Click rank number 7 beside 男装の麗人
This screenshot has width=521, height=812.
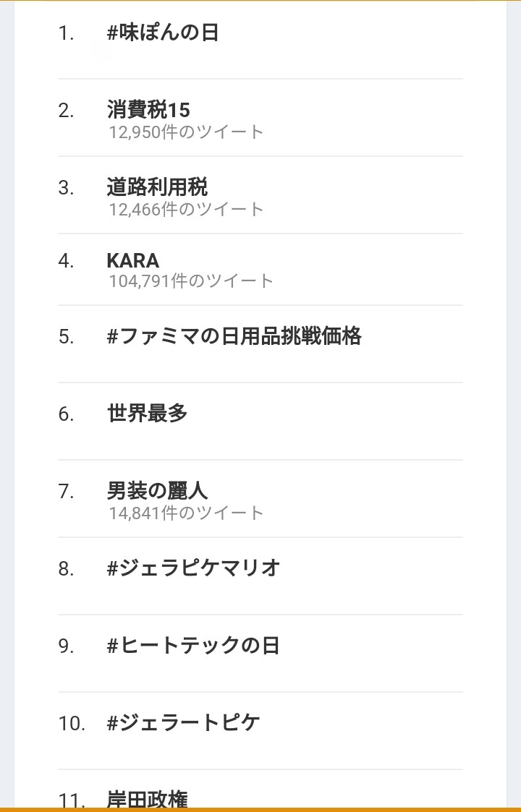[x=66, y=492]
